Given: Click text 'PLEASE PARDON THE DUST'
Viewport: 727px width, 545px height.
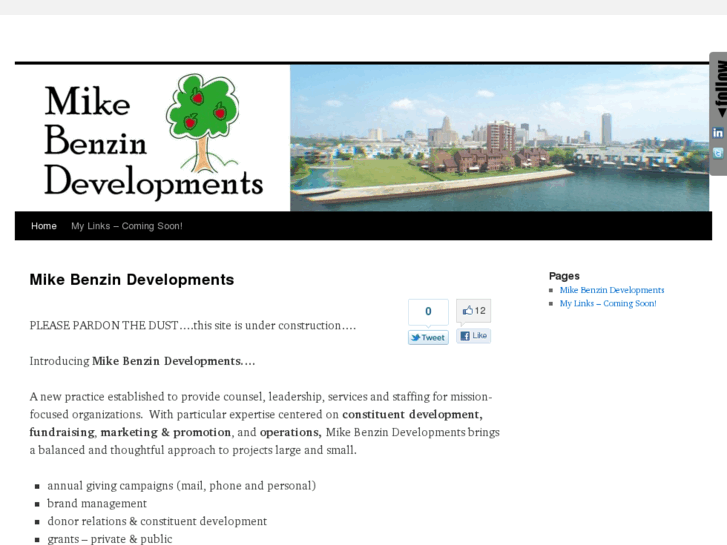Looking at the screenshot, I should [x=104, y=326].
